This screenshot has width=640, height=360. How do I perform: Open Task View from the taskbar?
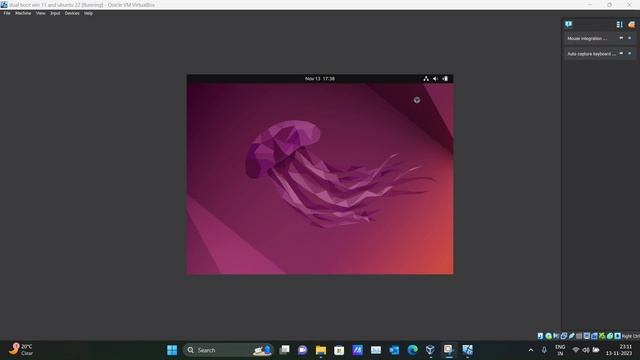[x=284, y=350]
